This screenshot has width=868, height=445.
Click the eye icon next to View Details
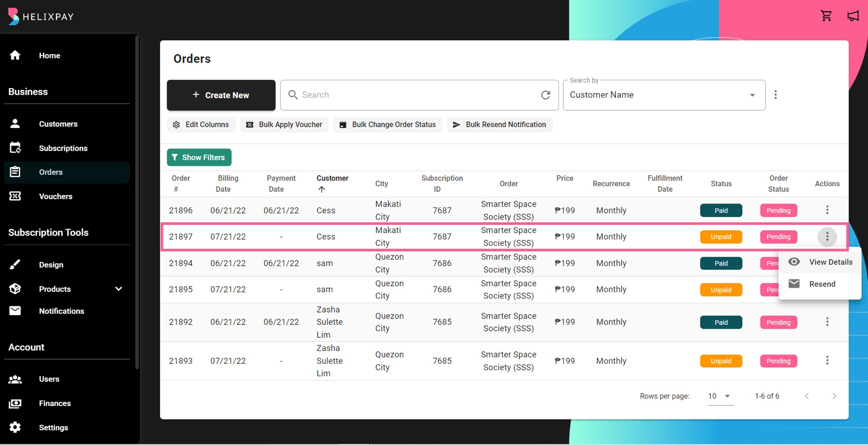pos(794,262)
